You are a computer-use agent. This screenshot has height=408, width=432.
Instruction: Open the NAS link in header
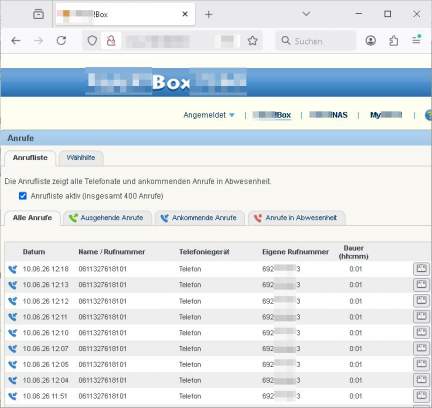(x=328, y=115)
